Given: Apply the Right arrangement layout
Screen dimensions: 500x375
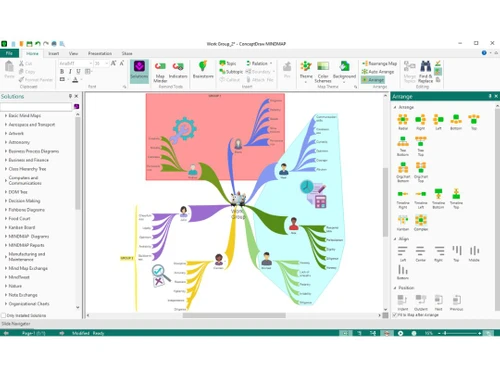Looking at the screenshot, I should pos(421,122).
